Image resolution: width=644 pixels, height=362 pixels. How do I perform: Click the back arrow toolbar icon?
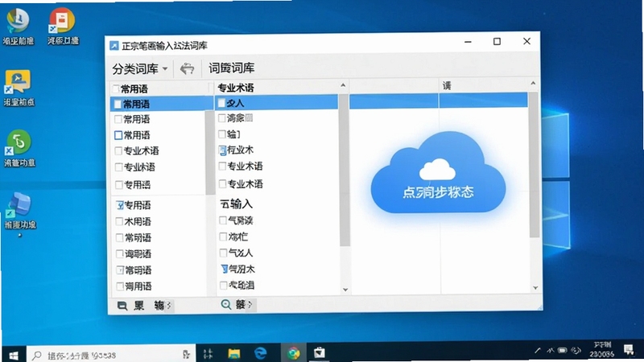point(187,68)
